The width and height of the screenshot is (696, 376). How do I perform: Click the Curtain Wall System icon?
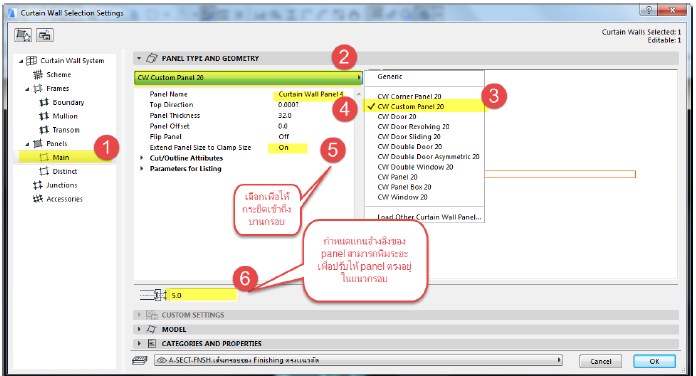(x=32, y=60)
